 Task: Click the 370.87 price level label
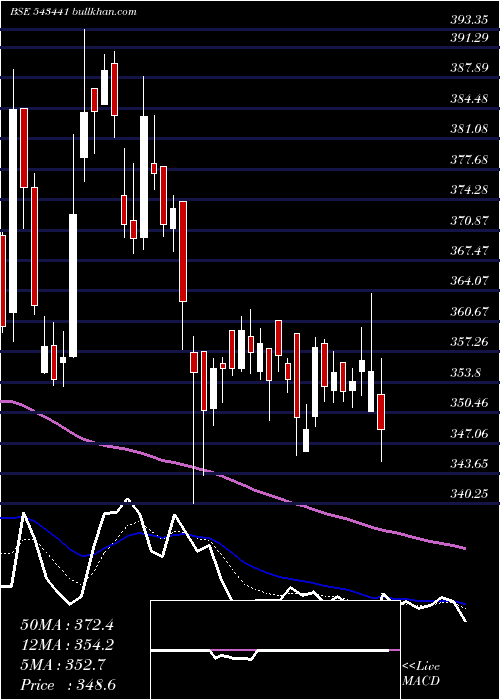tap(469, 220)
